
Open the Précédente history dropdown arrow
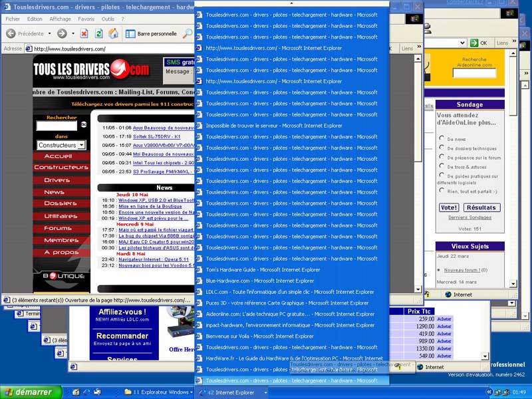coord(49,34)
